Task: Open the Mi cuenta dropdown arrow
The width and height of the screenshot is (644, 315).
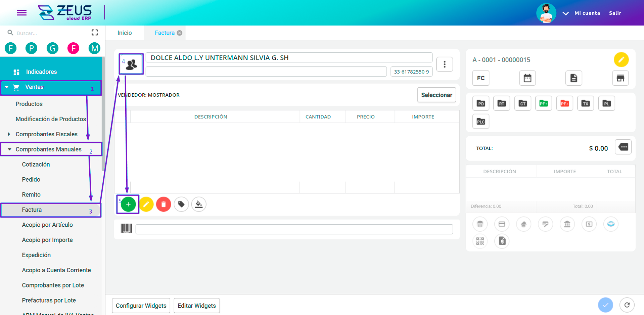Action: [566, 13]
